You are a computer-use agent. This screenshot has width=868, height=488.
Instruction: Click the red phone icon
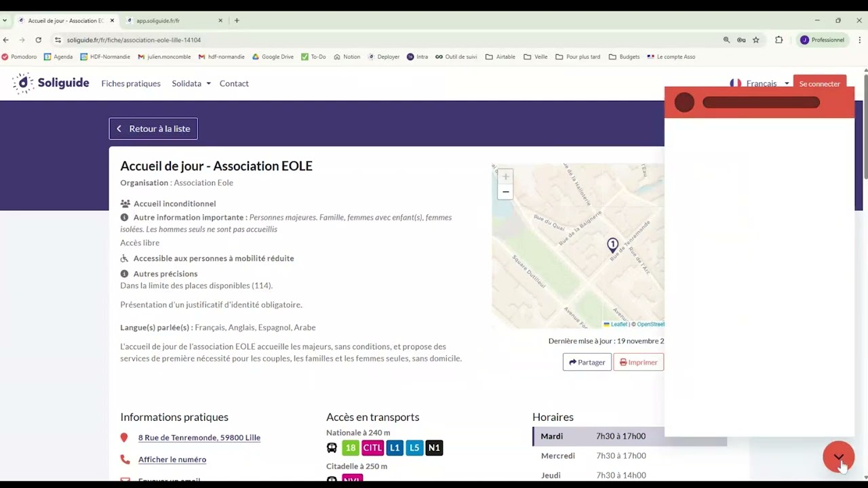pos(125,460)
